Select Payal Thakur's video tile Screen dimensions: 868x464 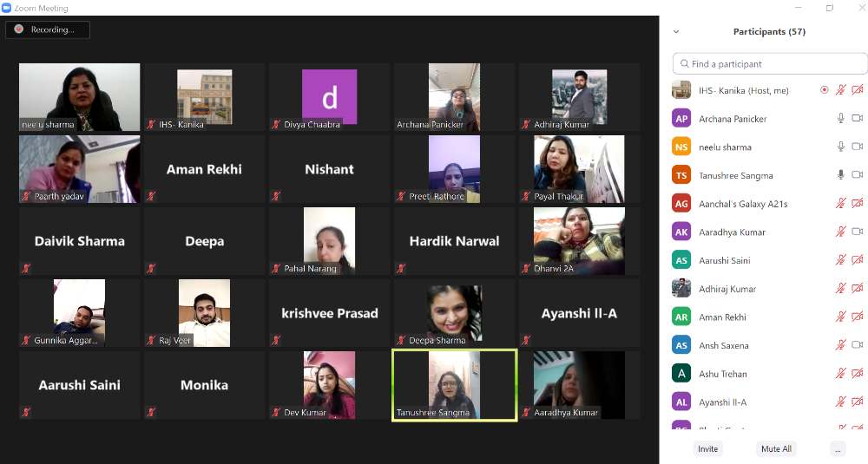(x=580, y=168)
